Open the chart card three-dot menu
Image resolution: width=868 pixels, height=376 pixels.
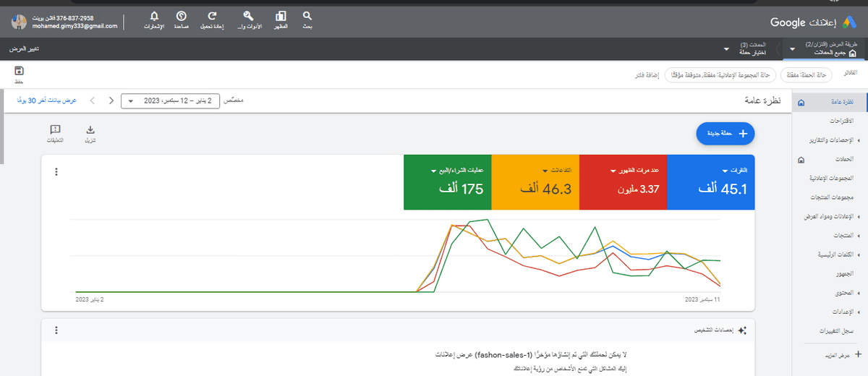pyautogui.click(x=56, y=171)
